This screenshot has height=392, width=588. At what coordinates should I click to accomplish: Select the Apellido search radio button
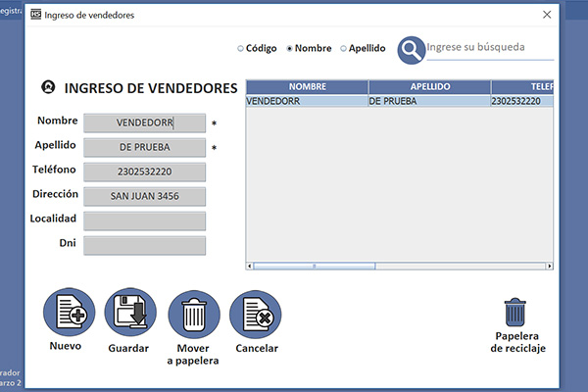click(343, 48)
